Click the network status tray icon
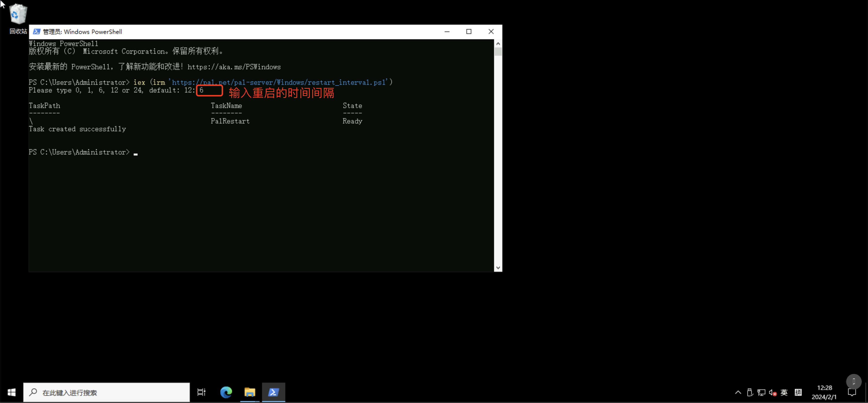Image resolution: width=868 pixels, height=403 pixels. coord(761,392)
